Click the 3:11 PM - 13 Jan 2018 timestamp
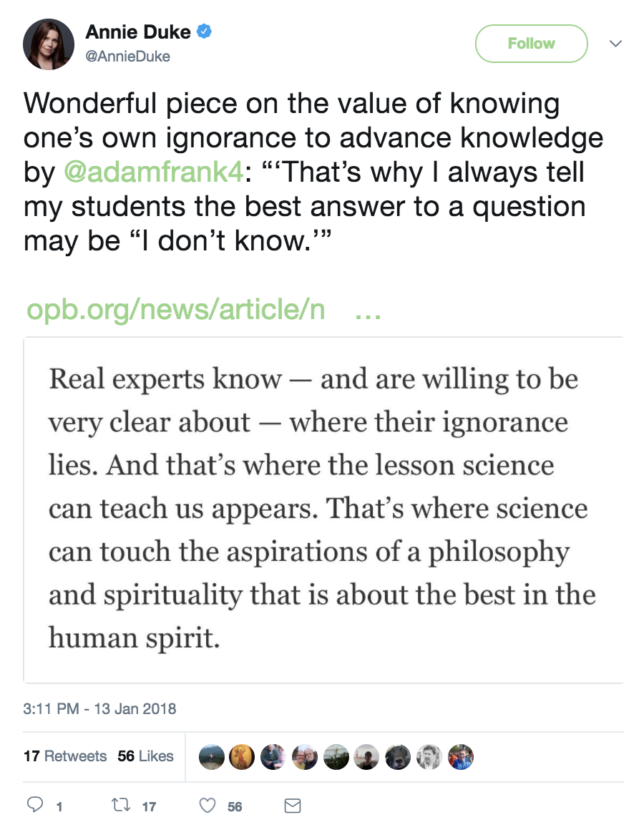Screen dimensions: 644x840 point(99,709)
